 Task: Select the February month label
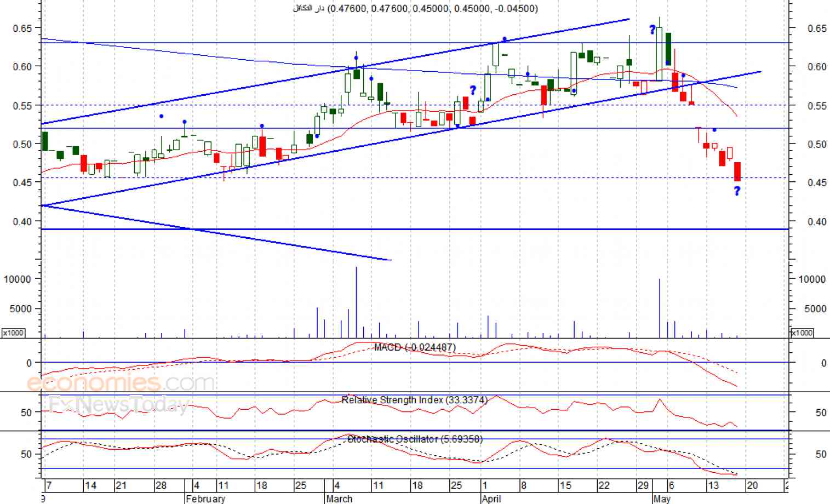point(205,499)
